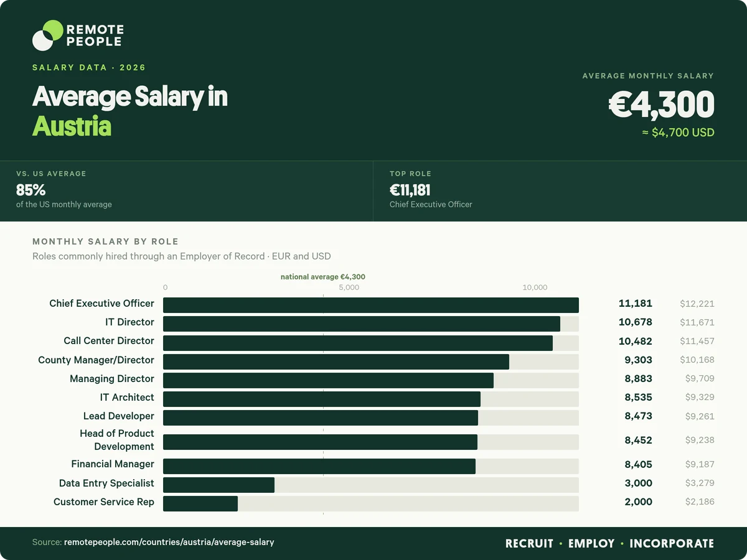Click the 5,000 axis tick label

click(x=349, y=287)
